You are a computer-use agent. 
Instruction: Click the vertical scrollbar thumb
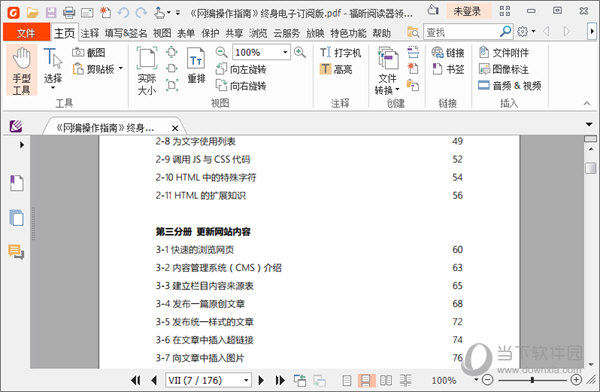[x=591, y=168]
